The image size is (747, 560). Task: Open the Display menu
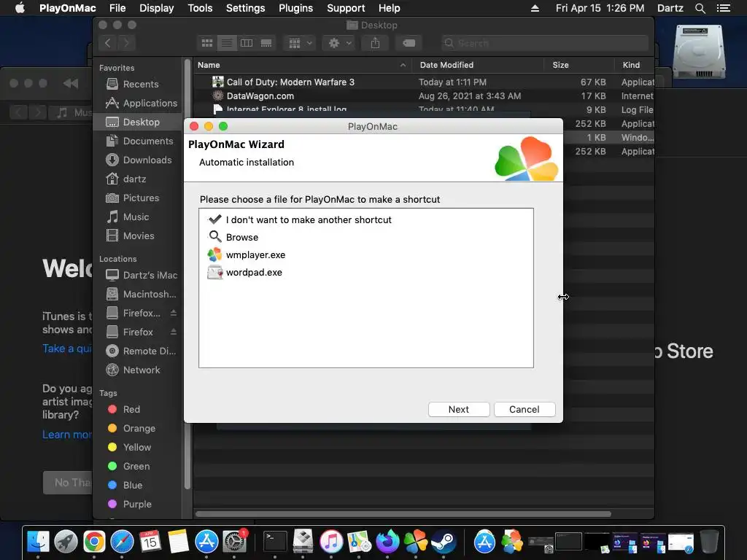[156, 8]
